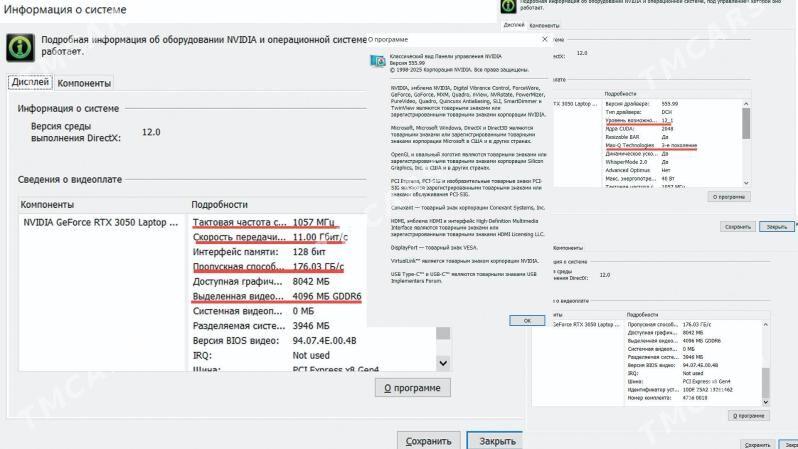Click Закрыть in the large window
798x449 pixels.
(497, 441)
